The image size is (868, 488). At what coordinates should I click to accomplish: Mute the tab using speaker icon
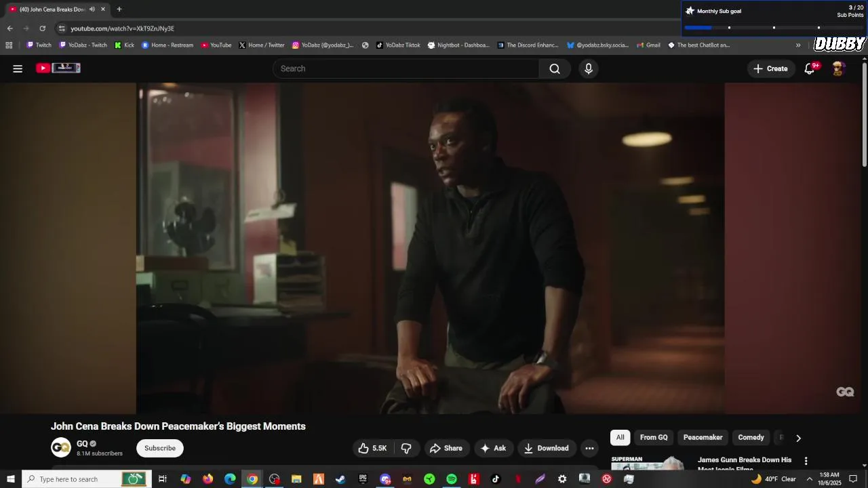pos(92,9)
